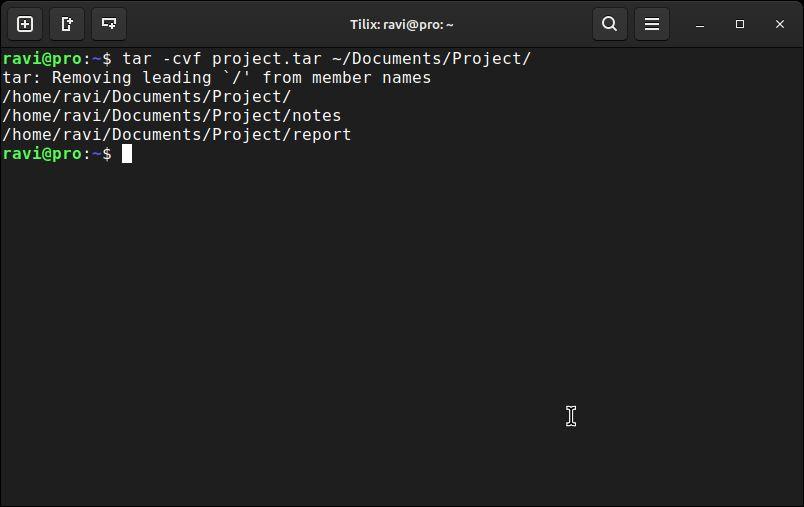Open a new session with the plus icon
The image size is (804, 507).
(25, 24)
